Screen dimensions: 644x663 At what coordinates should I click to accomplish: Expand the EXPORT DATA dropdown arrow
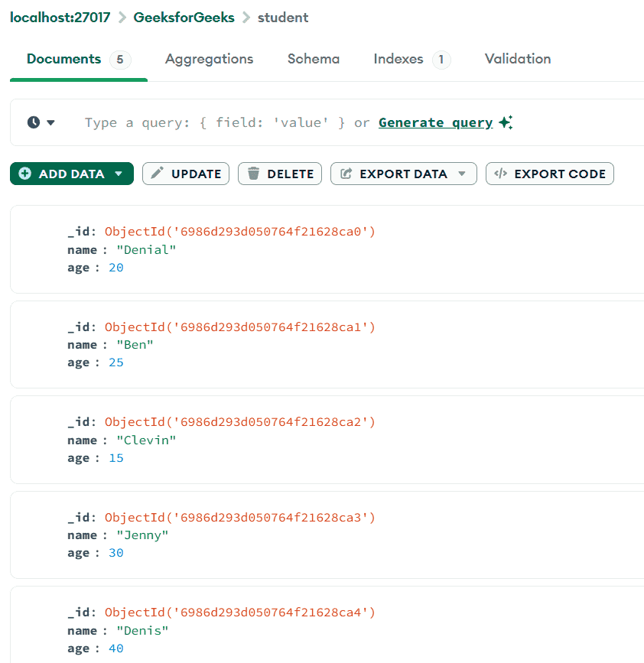pyautogui.click(x=462, y=174)
